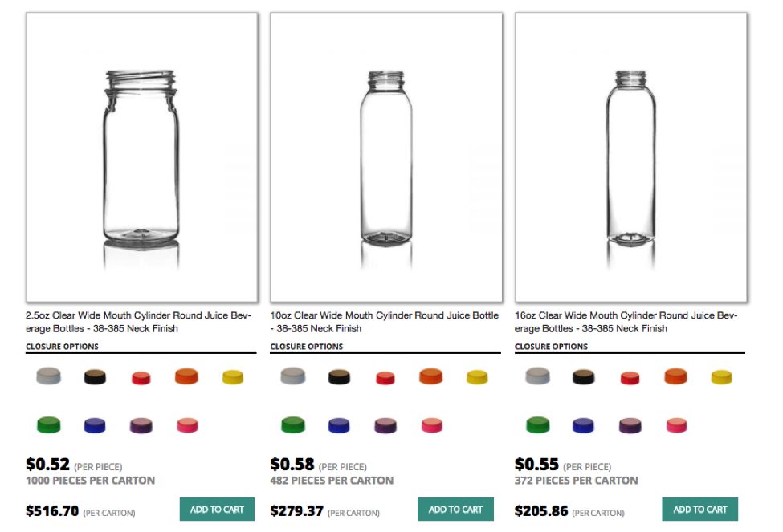Choose the purple cap for 10oz bottle

coord(385,425)
